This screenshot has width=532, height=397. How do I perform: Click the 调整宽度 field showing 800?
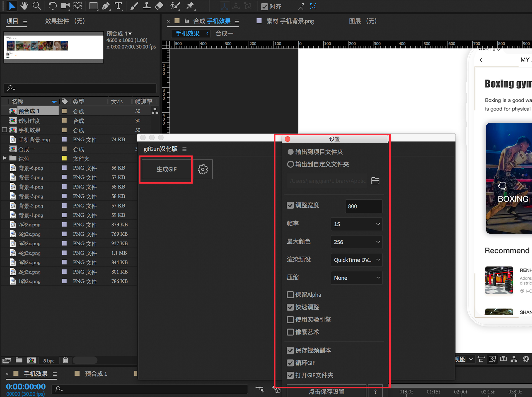coord(363,206)
